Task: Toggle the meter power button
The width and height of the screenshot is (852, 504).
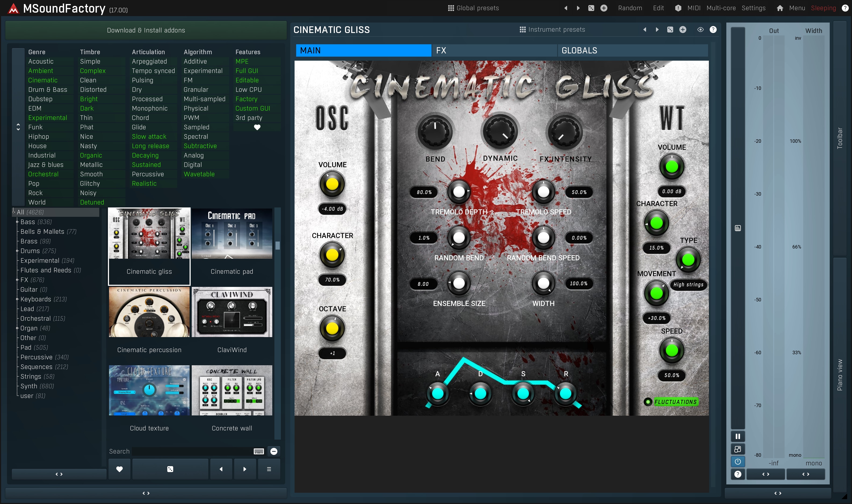Action: 738,462
